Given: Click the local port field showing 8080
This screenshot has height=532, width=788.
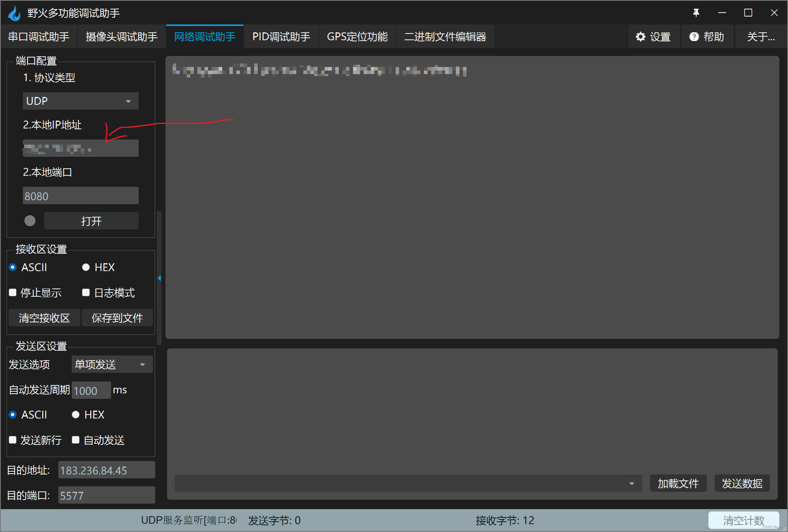Looking at the screenshot, I should (x=80, y=195).
